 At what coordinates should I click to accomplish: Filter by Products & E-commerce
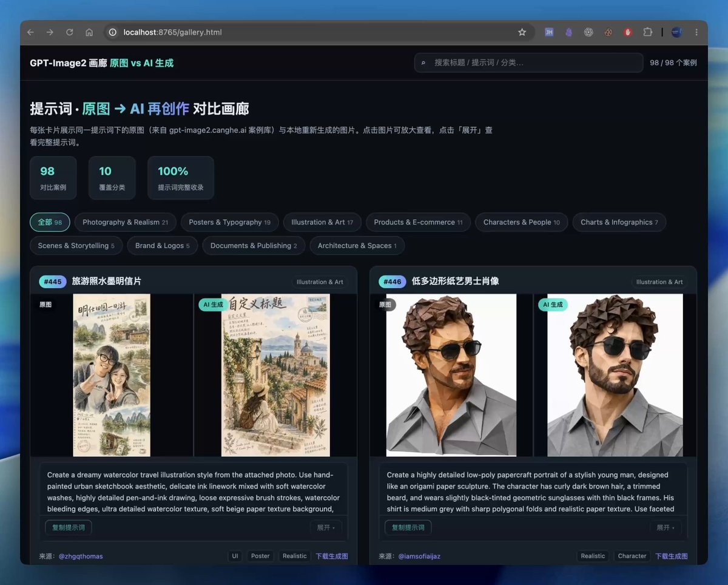tap(418, 222)
